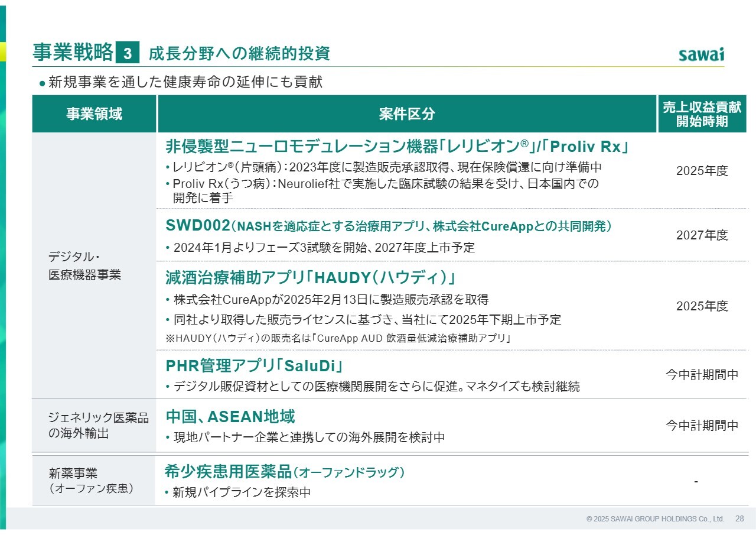Viewport: 756px width, 535px height.
Task: Click the ジェネリック医薬品の海外輸出 cell
Action: coord(94,426)
